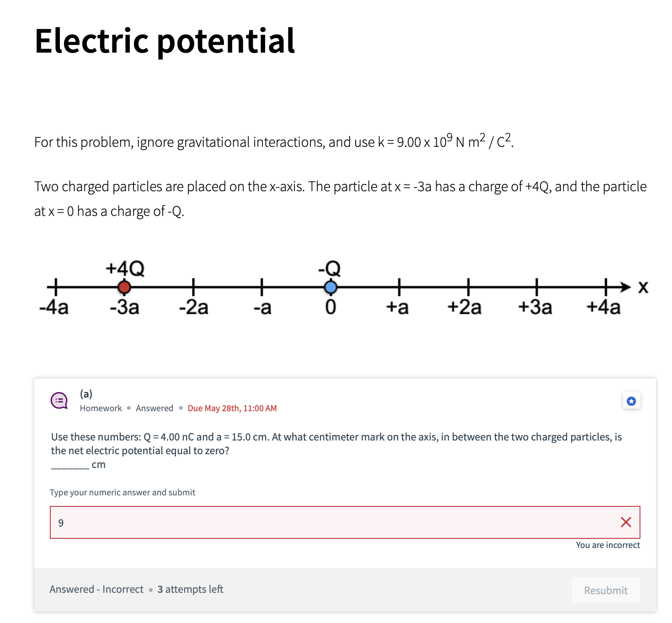Click the +2a tick mark on the axis
672x623 pixels.
point(468,287)
